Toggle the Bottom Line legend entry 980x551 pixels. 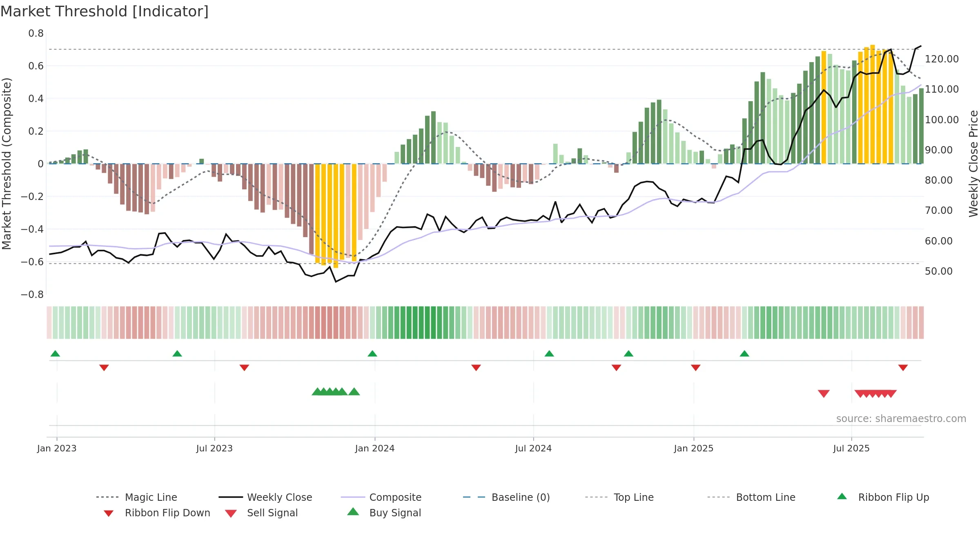[x=751, y=497]
